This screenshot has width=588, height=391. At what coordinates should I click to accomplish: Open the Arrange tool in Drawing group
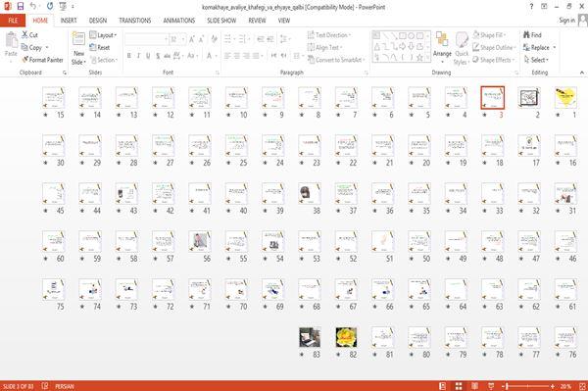tap(442, 47)
